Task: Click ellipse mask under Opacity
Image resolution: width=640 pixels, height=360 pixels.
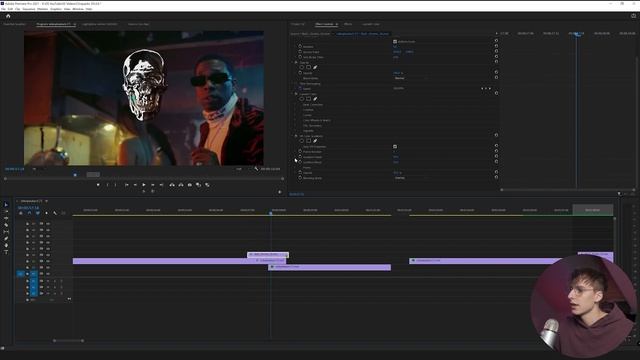Action: click(x=302, y=67)
